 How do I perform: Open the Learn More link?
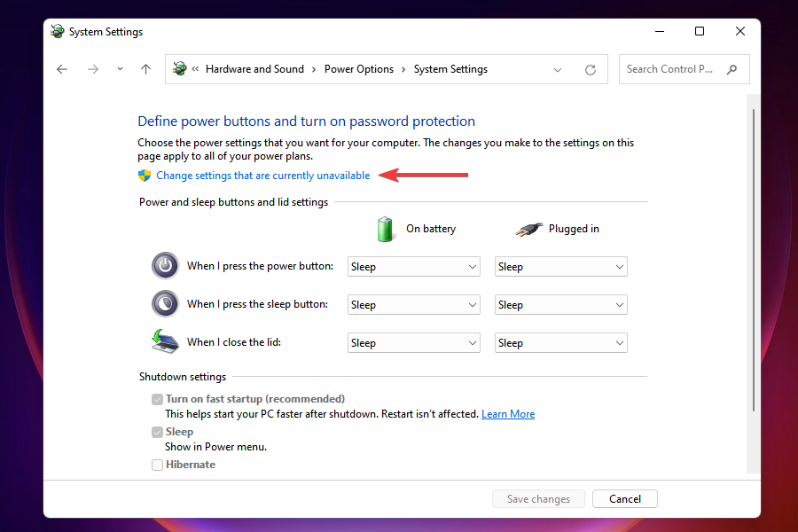(x=508, y=414)
